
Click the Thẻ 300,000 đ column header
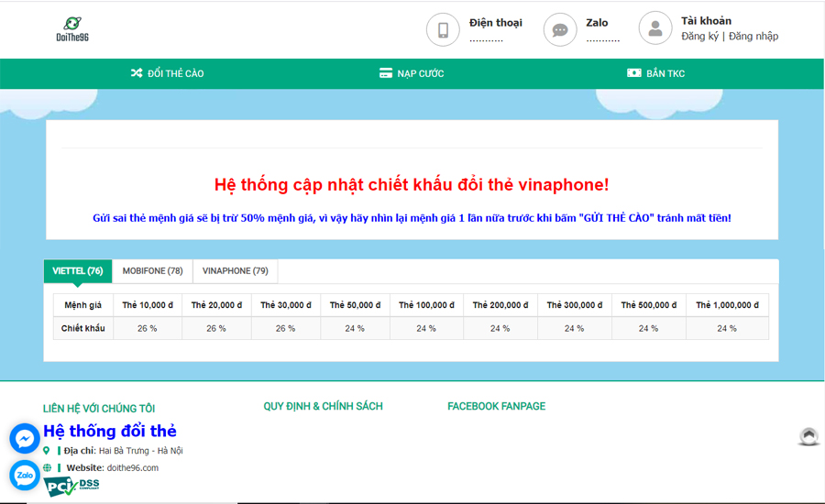tap(575, 305)
